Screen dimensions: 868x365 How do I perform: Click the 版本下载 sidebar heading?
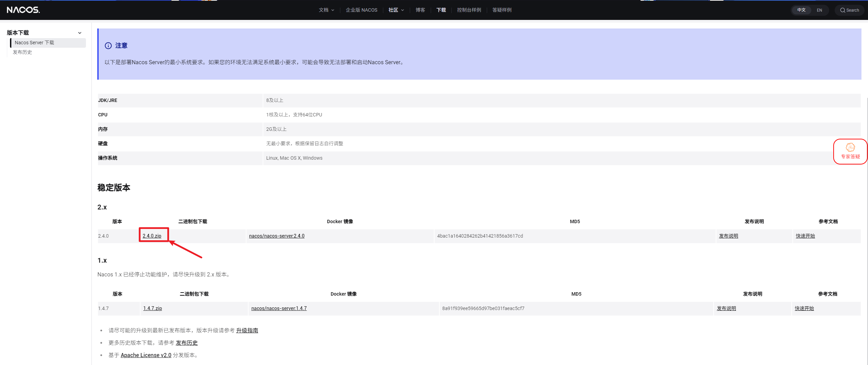click(18, 33)
